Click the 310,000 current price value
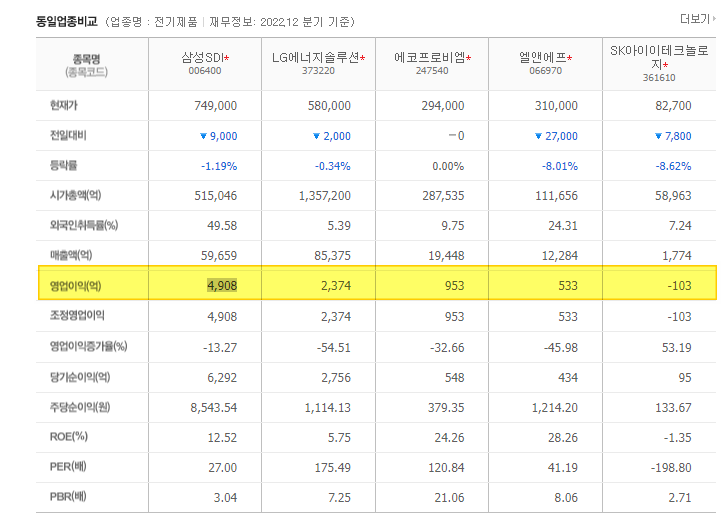Screen dimensions: 728x519 (x=556, y=106)
